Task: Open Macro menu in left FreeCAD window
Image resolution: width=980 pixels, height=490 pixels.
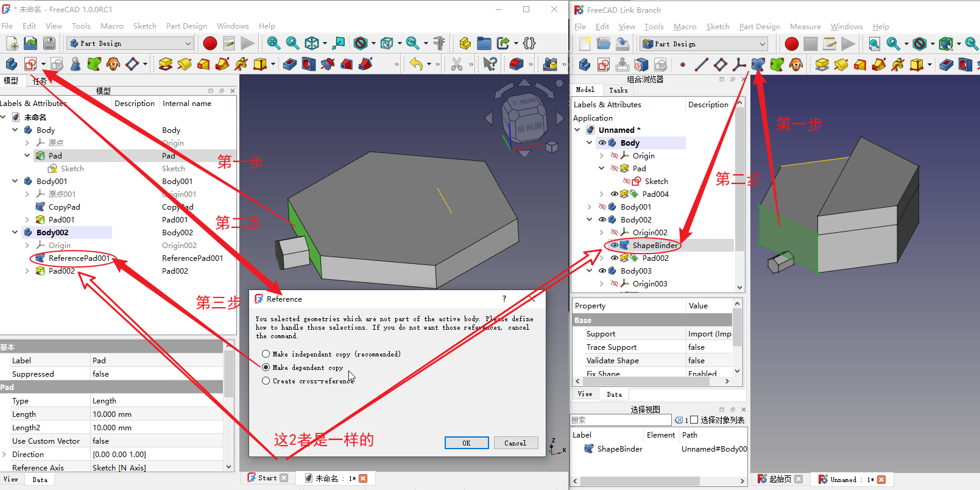Action: 112,26
